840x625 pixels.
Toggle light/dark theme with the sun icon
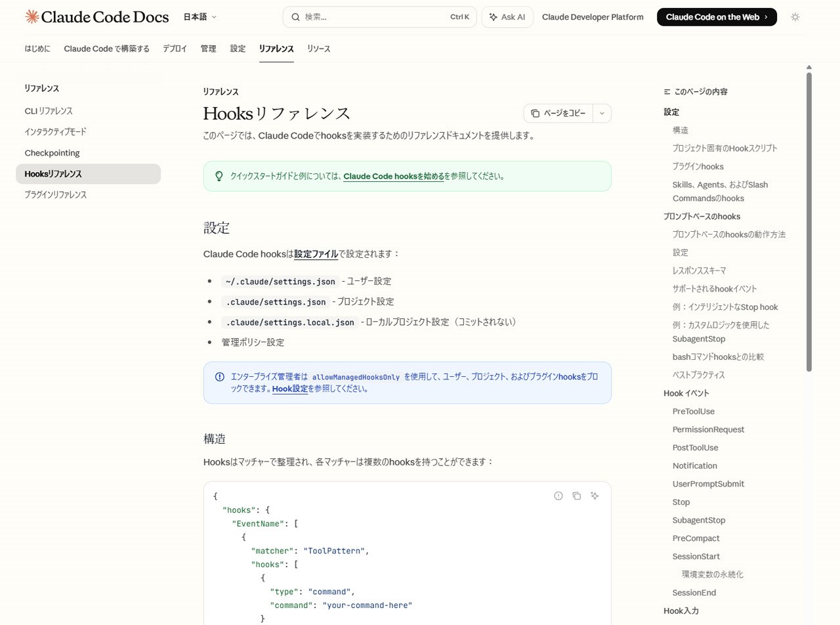coord(795,16)
